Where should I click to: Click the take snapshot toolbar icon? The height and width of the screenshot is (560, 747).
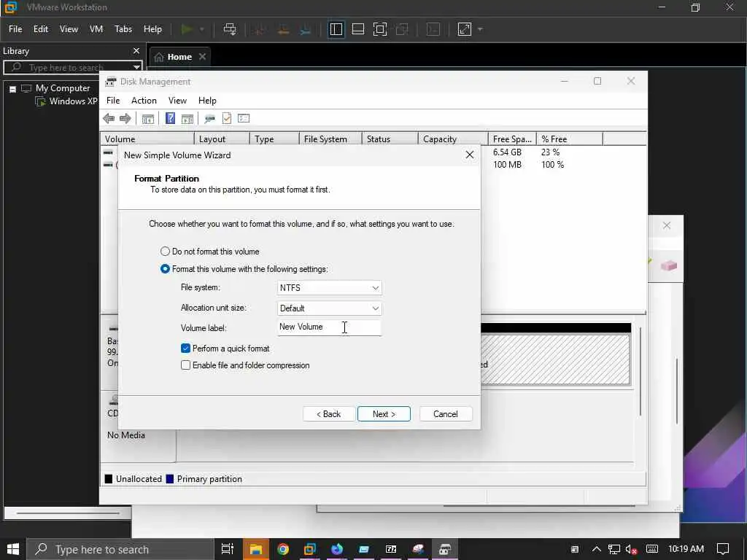tap(260, 29)
